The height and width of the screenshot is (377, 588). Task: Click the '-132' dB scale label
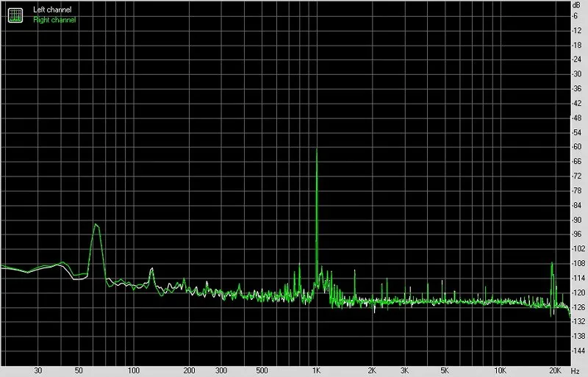[x=578, y=321]
